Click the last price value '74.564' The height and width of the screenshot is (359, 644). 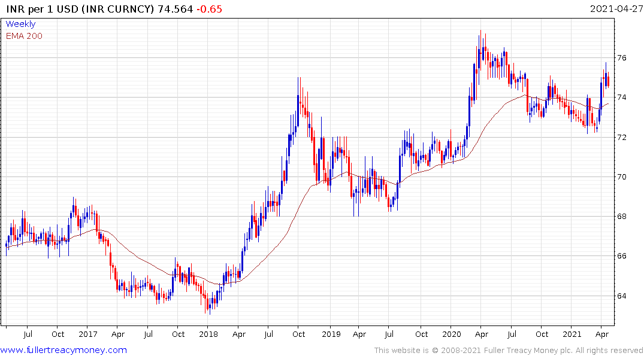176,9
